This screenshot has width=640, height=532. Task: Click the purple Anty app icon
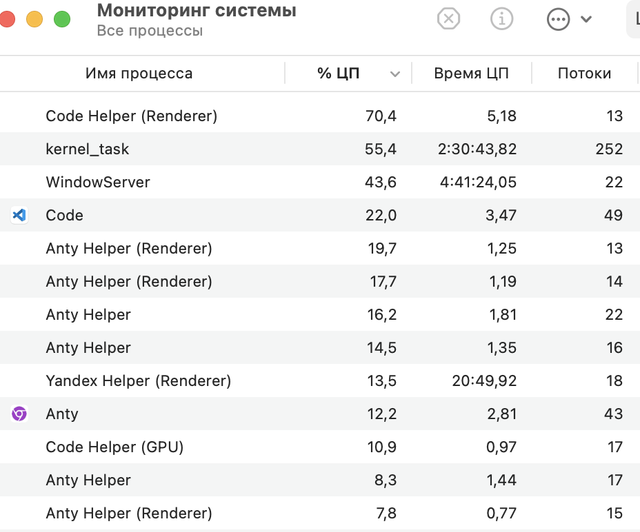(19, 414)
